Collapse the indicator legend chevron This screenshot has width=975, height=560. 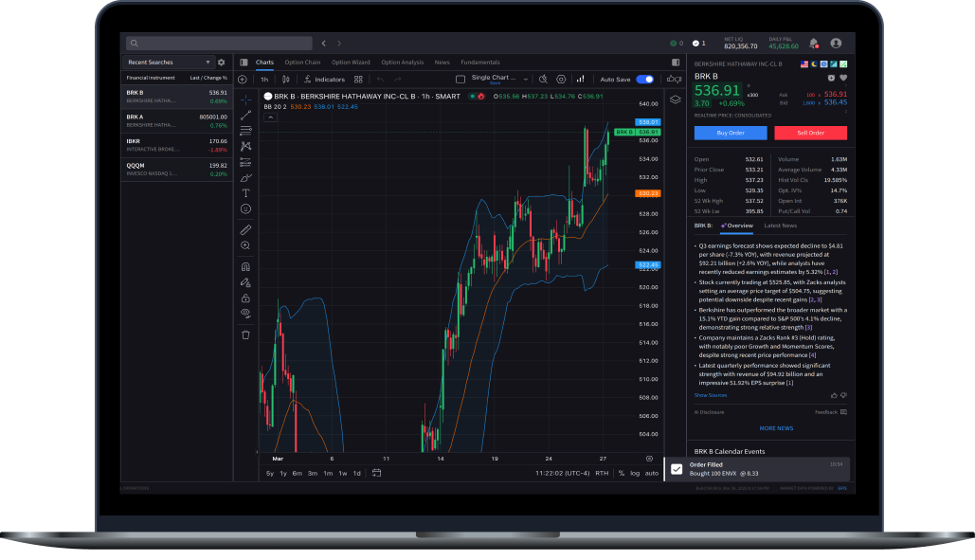[270, 117]
